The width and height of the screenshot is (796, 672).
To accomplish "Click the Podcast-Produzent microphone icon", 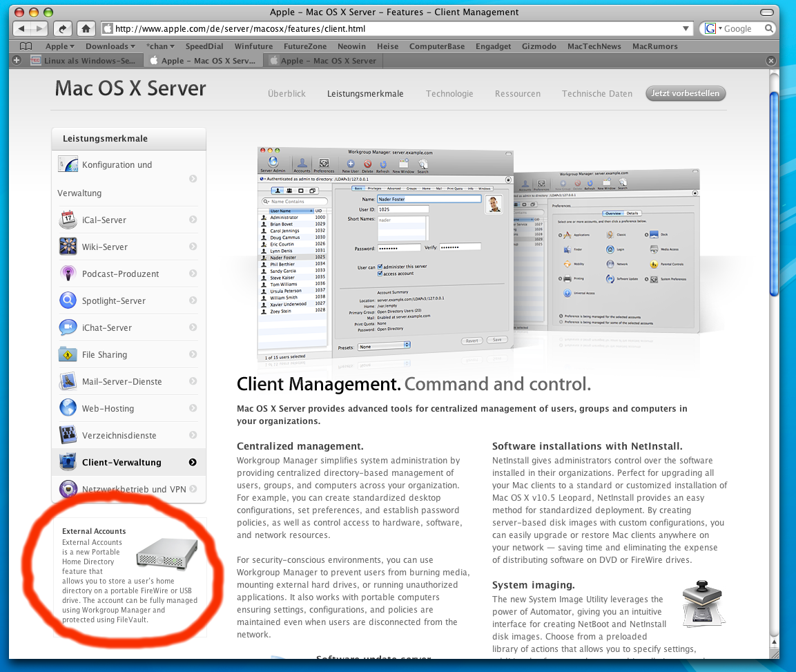I will click(x=68, y=273).
